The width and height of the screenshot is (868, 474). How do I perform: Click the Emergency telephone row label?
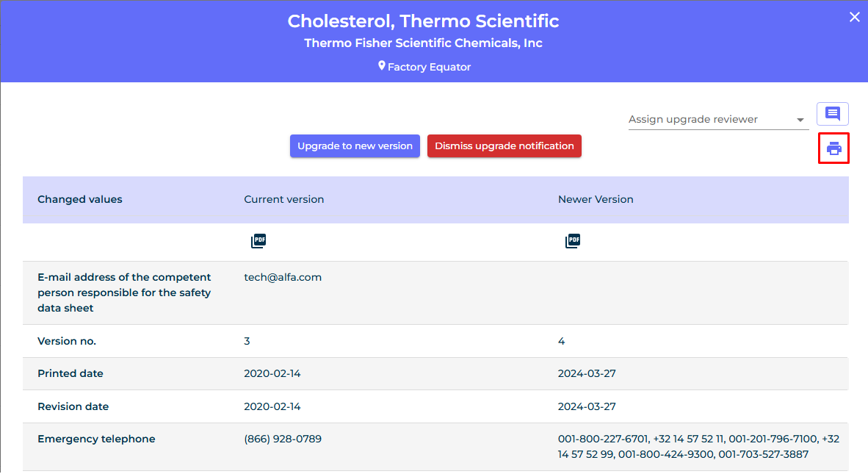pyautogui.click(x=96, y=439)
